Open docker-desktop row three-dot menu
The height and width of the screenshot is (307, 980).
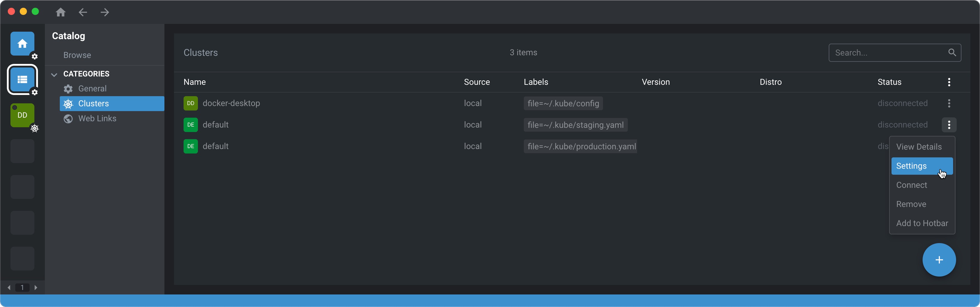coord(949,103)
